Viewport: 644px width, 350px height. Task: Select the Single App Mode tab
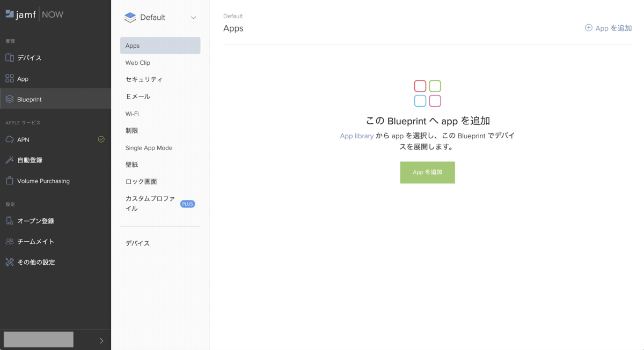click(x=160, y=147)
